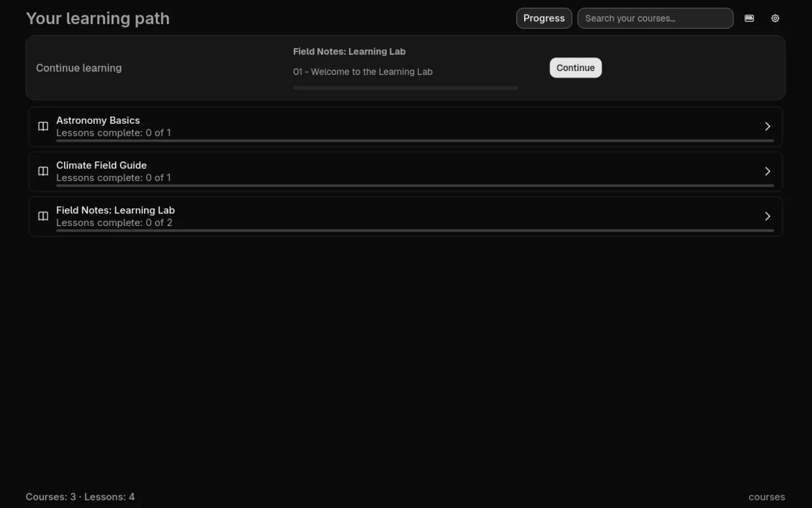Click book icon beside Field Notes: Learning Lab row
Screen dimensions: 812x508
click(43, 217)
